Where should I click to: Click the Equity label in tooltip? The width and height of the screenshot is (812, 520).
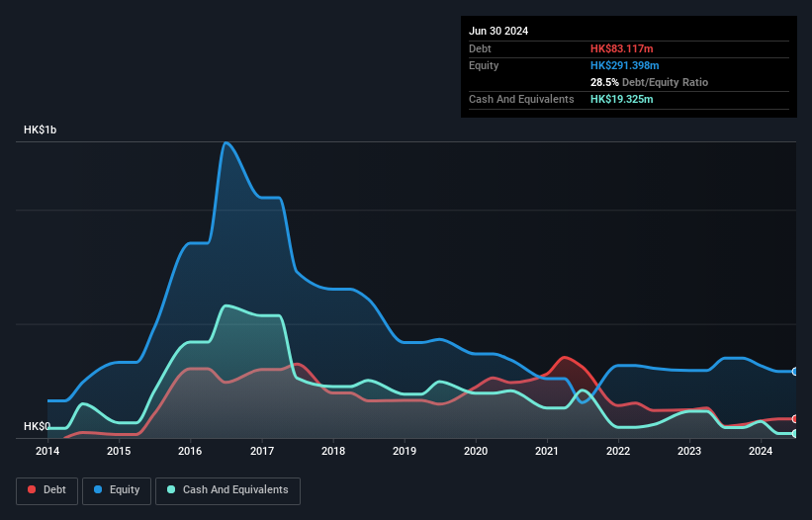[x=484, y=65]
